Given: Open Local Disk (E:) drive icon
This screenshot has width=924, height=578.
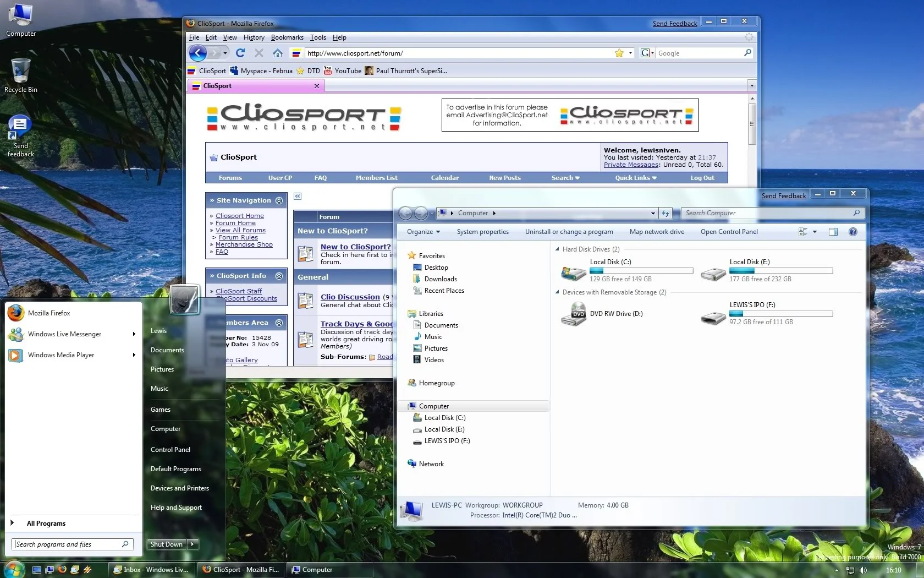Looking at the screenshot, I should click(713, 273).
